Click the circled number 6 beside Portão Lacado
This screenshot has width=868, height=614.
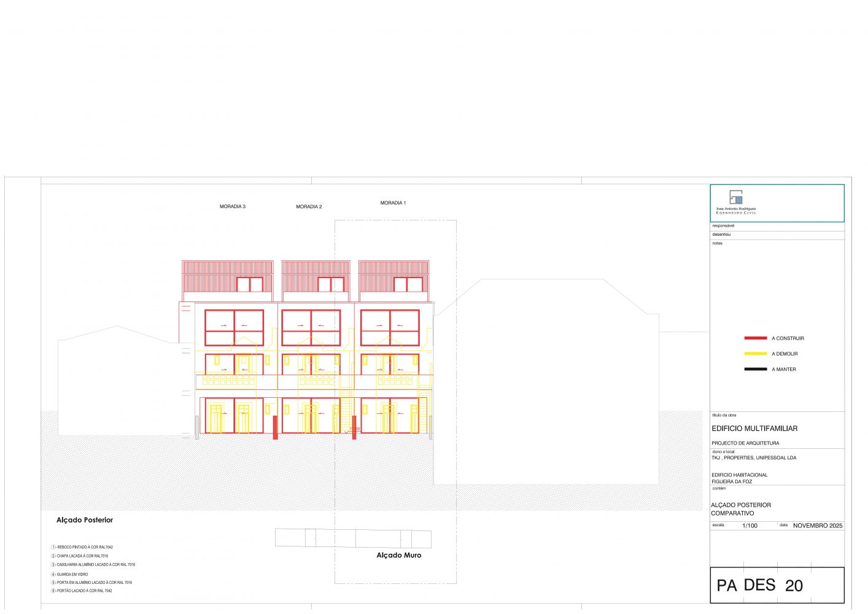click(x=53, y=591)
